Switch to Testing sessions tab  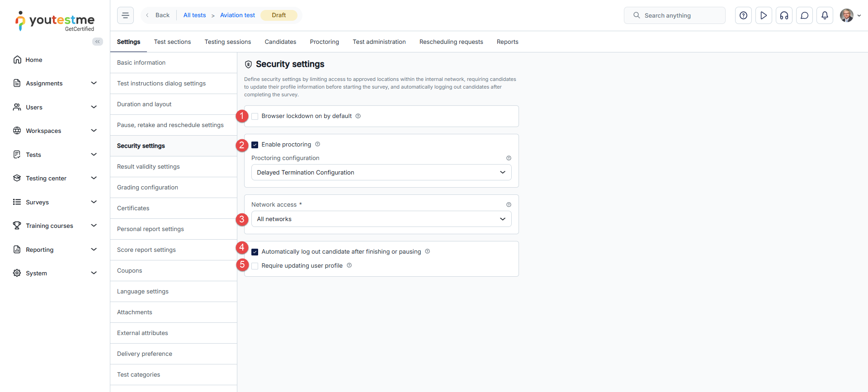tap(227, 42)
